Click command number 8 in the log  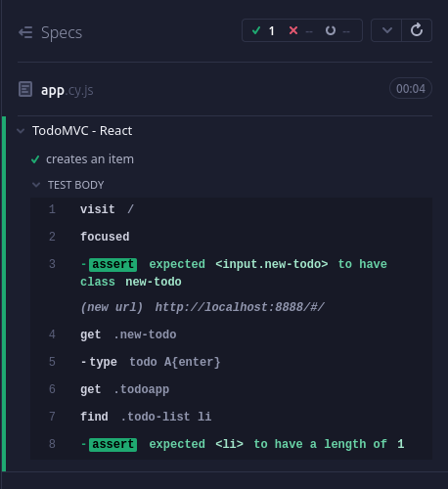(52, 444)
